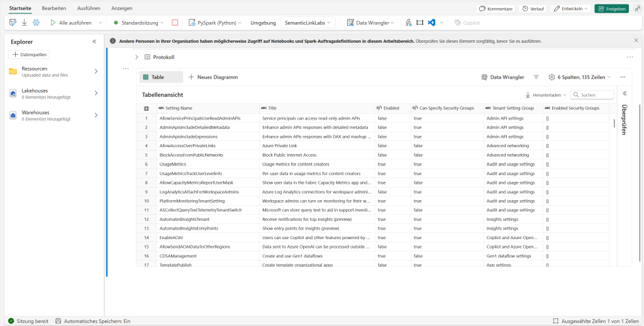Open SemanticLinkLabs environment dropdown

tap(308, 23)
